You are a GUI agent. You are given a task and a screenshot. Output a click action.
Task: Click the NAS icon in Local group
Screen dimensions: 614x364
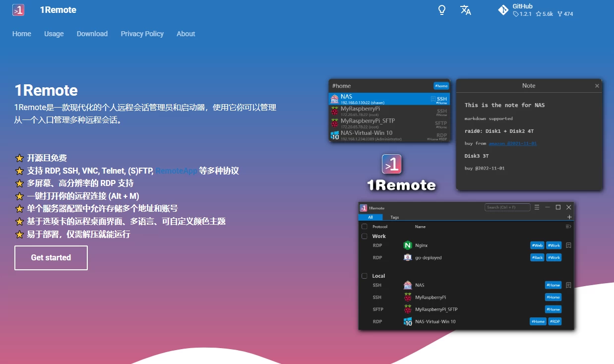click(408, 285)
